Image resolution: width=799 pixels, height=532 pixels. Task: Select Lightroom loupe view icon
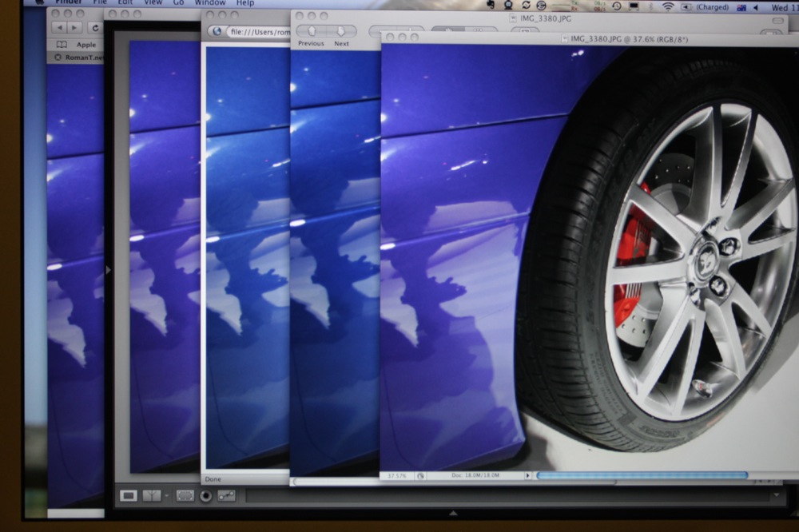pyautogui.click(x=128, y=495)
